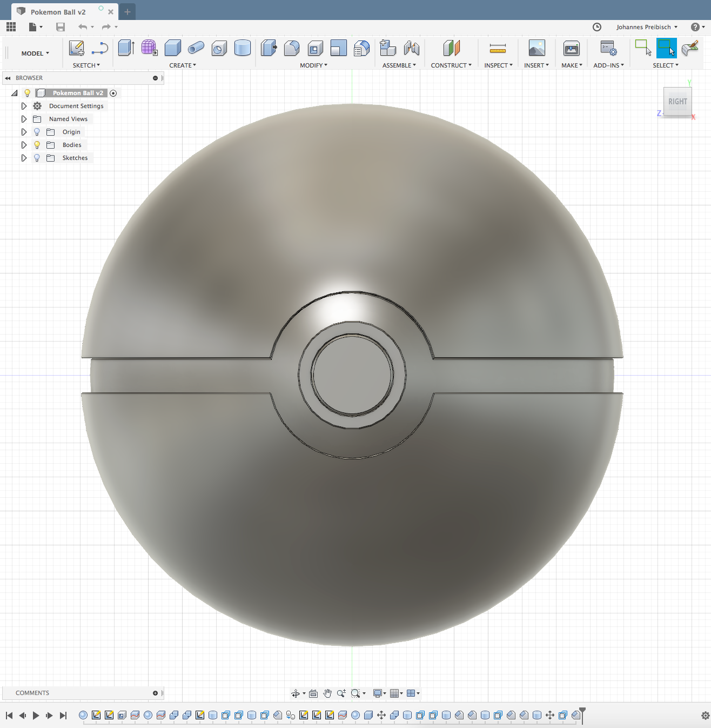
Task: Toggle visibility bulb of Pokemon Ball v2
Action: tap(28, 93)
